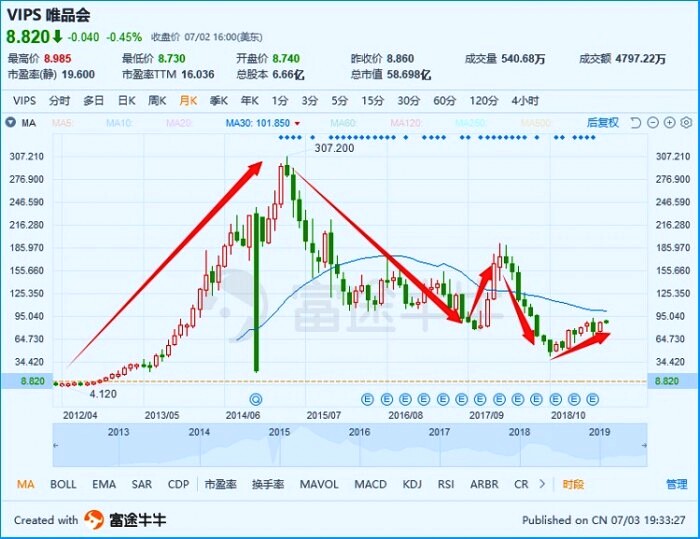Select EMA indicator
700x539 pixels.
coord(104,484)
